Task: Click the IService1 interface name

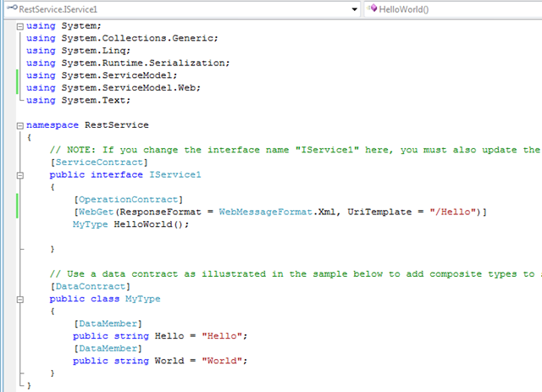Action: pyautogui.click(x=175, y=174)
